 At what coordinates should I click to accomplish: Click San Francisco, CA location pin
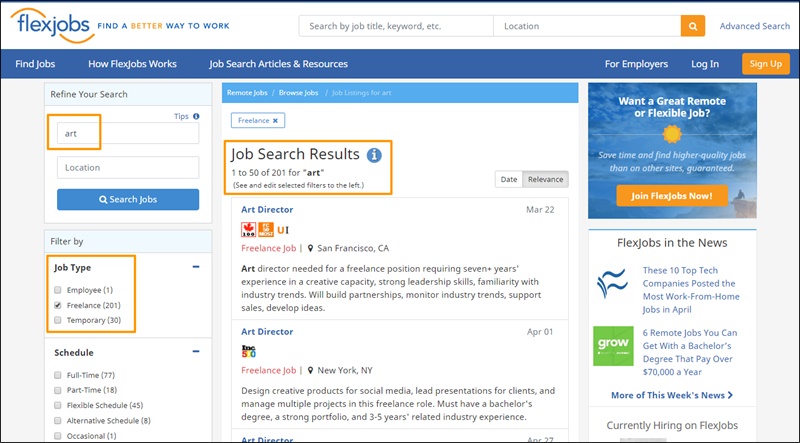click(x=310, y=249)
